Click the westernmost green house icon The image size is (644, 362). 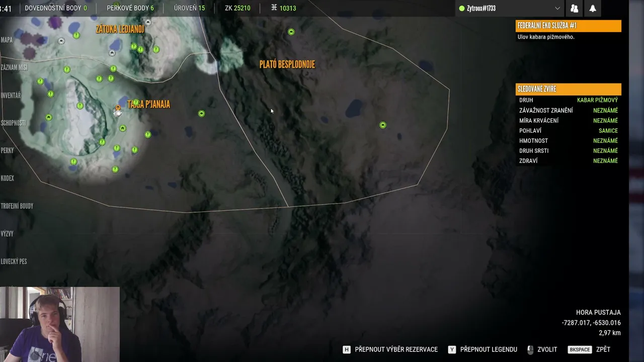click(x=49, y=117)
